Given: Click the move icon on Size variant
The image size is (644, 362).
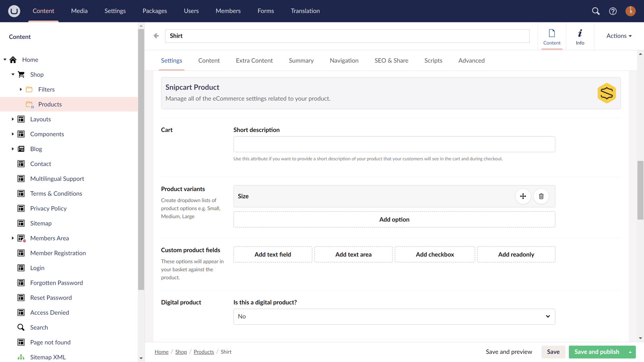Looking at the screenshot, I should tap(523, 196).
